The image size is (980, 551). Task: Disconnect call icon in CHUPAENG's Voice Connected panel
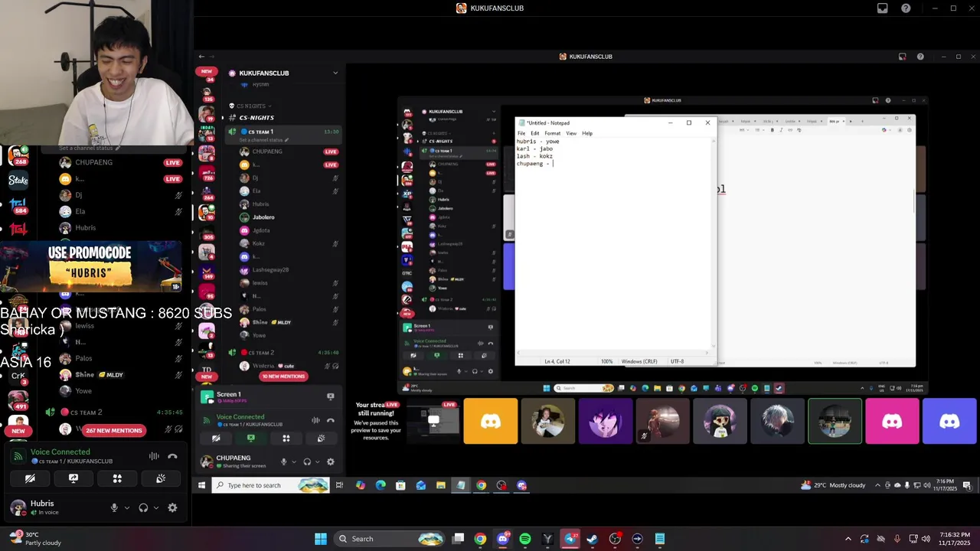[x=331, y=420]
